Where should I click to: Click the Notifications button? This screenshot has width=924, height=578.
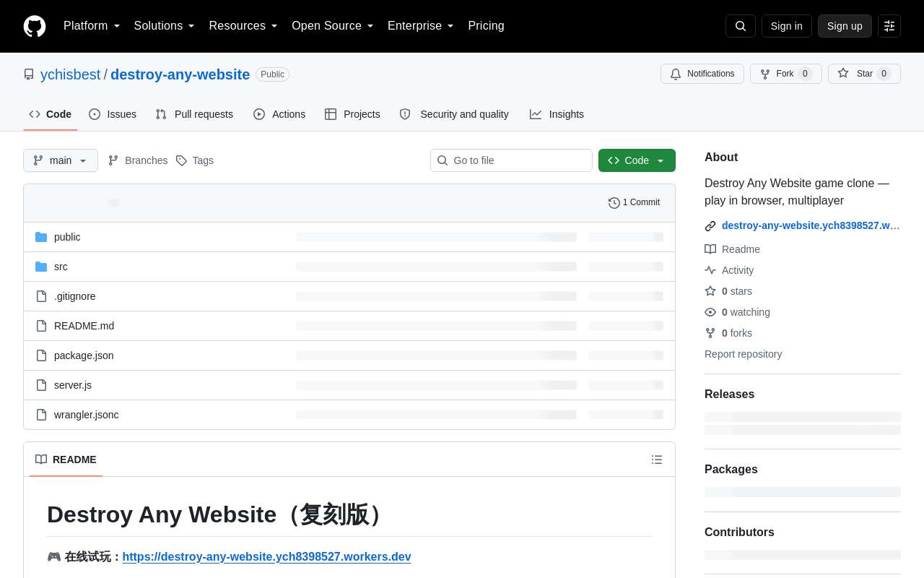[x=702, y=74]
